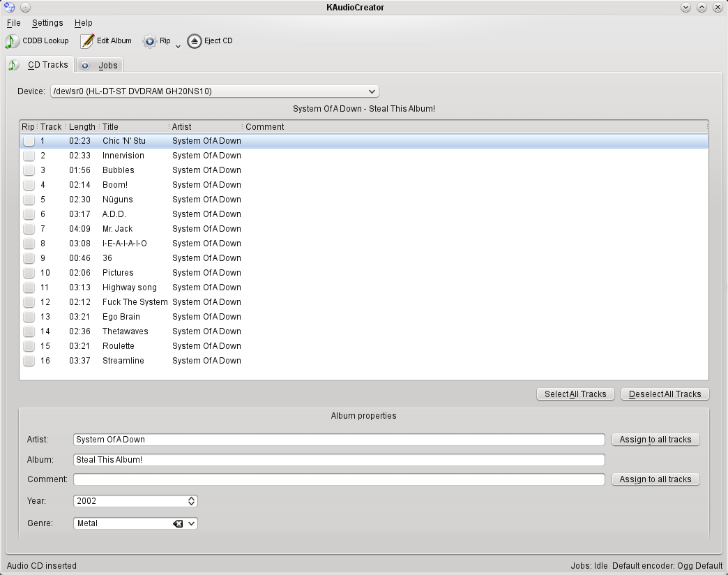Open the Rip dropdown arrow
728x575 pixels.
178,47
